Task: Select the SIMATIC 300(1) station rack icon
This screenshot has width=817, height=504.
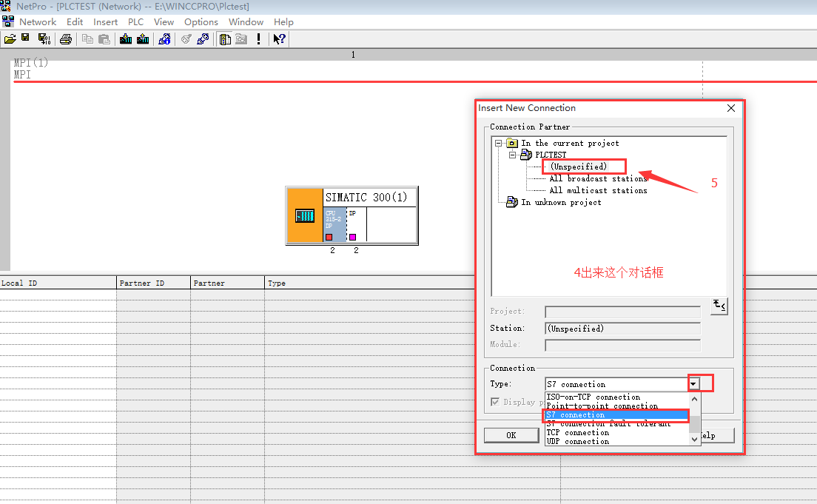Action: point(305,215)
